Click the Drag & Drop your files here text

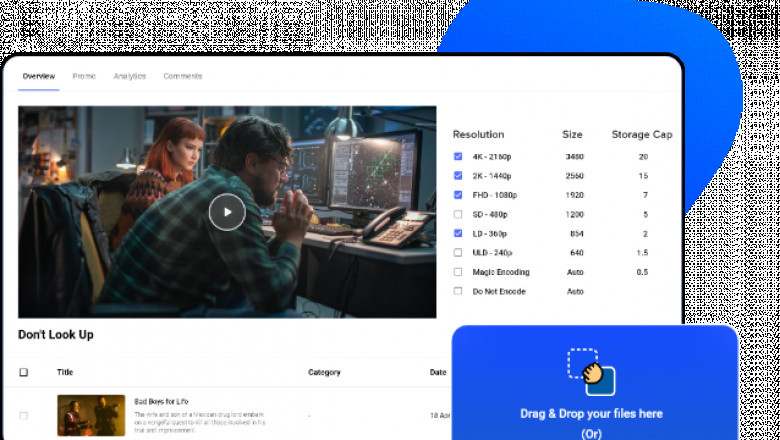(x=591, y=414)
